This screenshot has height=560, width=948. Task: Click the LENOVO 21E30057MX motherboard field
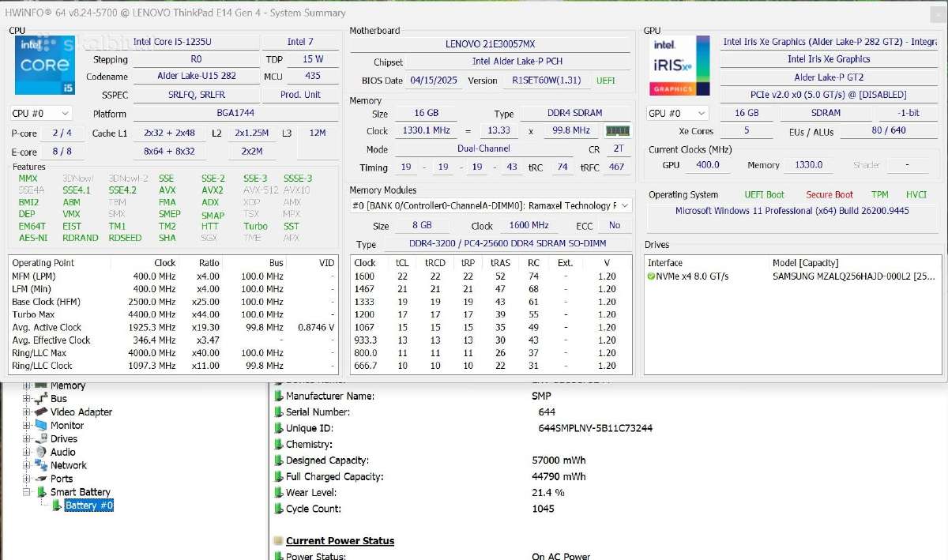[490, 44]
